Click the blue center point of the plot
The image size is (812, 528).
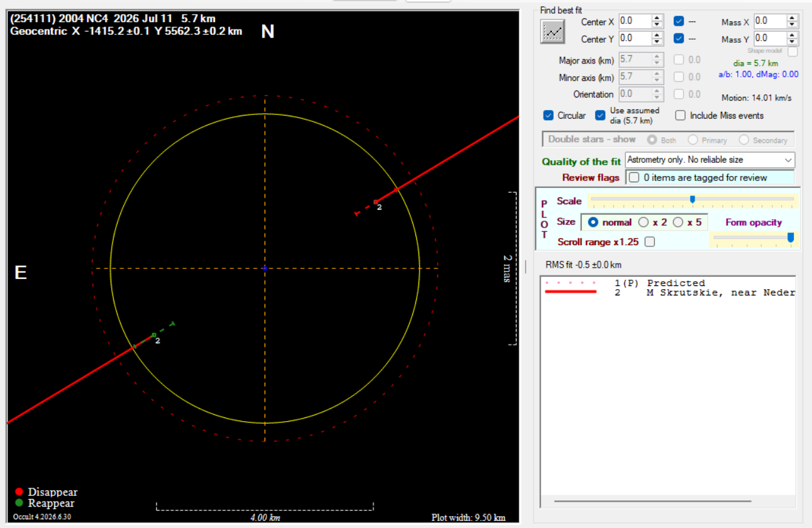pyautogui.click(x=265, y=268)
